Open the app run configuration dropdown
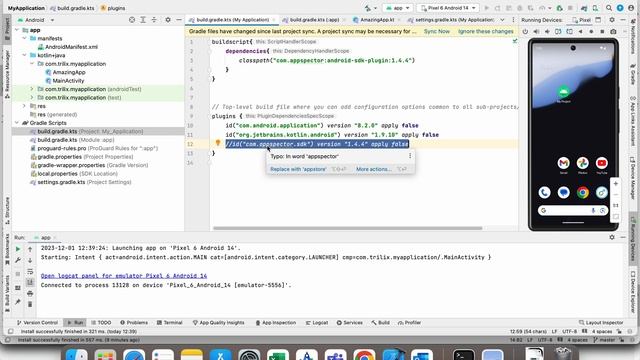The image size is (640, 360). click(x=397, y=8)
